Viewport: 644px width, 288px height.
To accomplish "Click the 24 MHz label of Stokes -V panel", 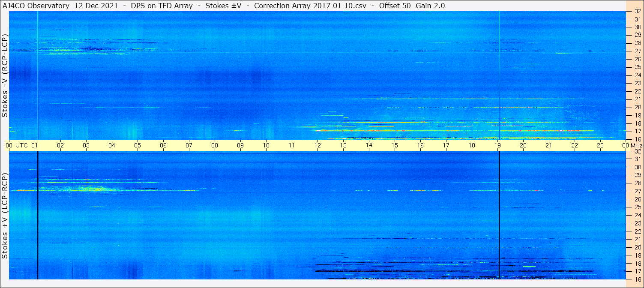I will 638,75.
